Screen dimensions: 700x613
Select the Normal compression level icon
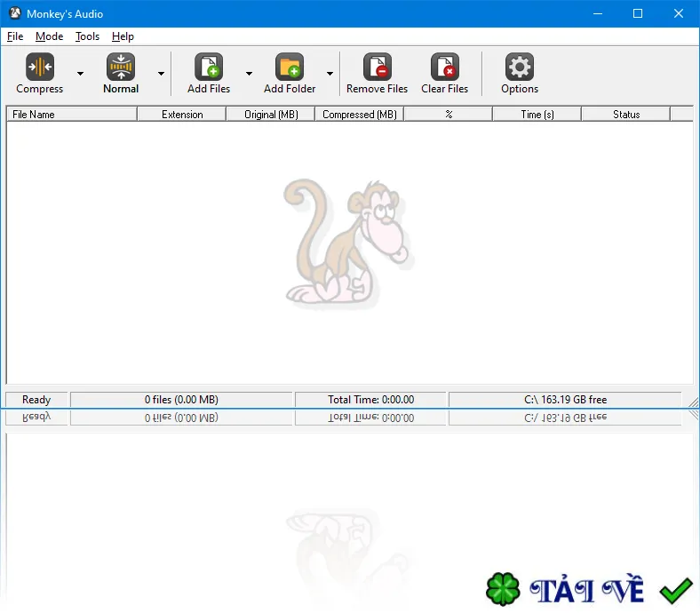pos(121,67)
